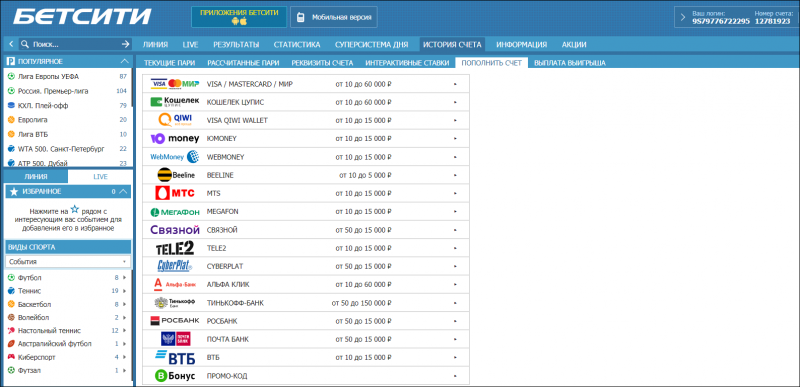Image resolution: width=800 pixels, height=387 pixels.
Task: Expand the Волейбол sport arrow
Action: point(124,318)
